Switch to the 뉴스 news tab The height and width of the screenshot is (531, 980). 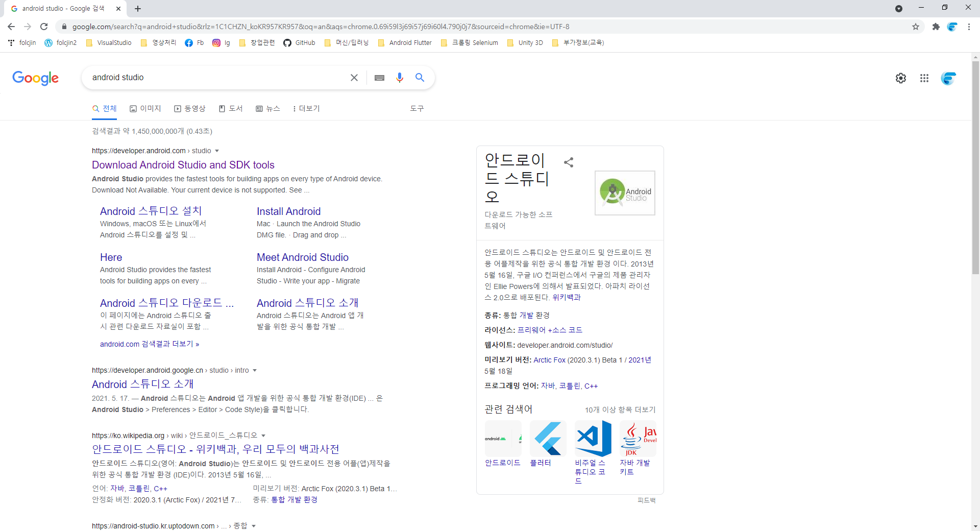tap(268, 109)
